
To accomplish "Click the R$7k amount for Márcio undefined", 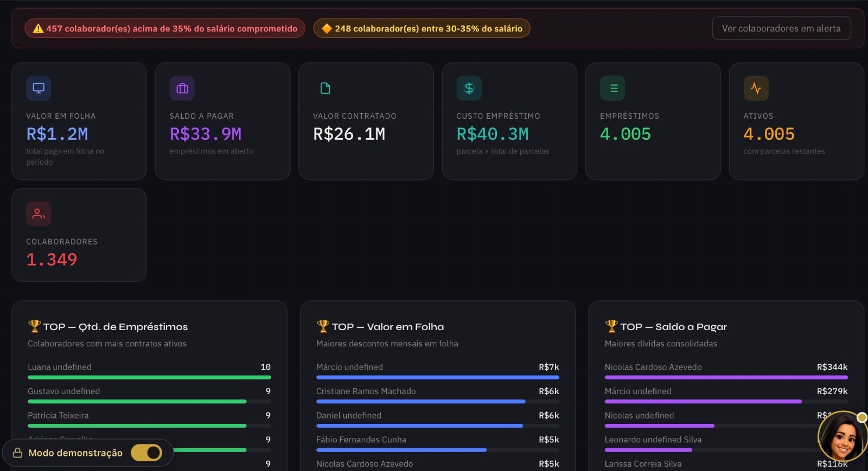I will pos(549,367).
